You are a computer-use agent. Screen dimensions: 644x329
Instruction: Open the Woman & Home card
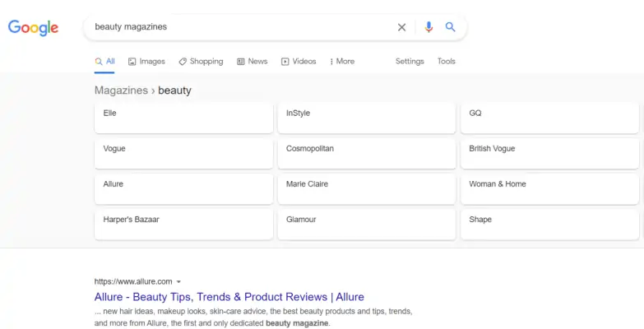click(x=549, y=189)
